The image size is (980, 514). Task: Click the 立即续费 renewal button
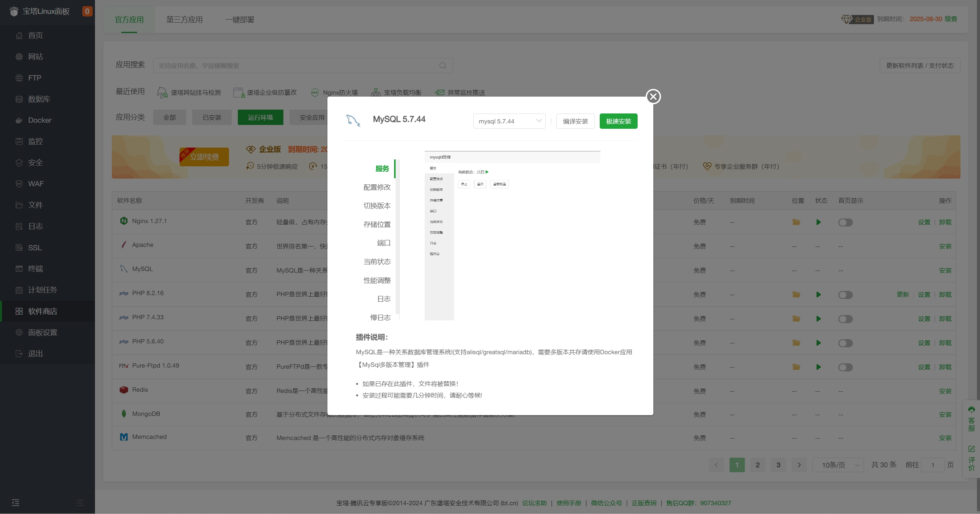point(204,157)
